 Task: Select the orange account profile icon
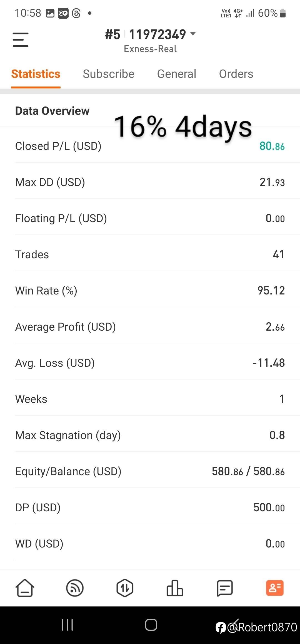tap(275, 588)
